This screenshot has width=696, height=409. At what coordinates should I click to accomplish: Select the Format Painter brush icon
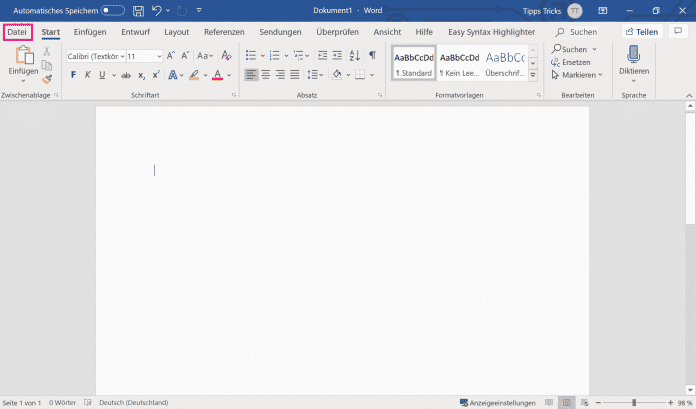click(x=47, y=80)
